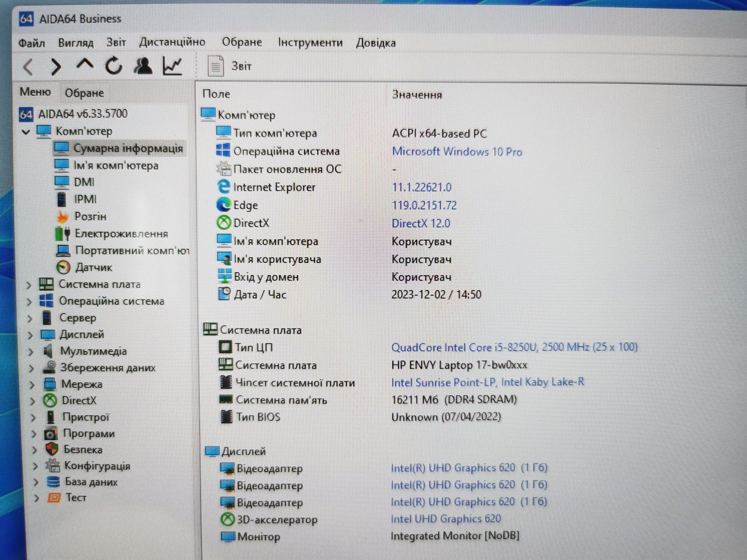The height and width of the screenshot is (560, 747).
Task: Open the Internet Explorer version 11.1.22621.0 link
Action: 422,187
